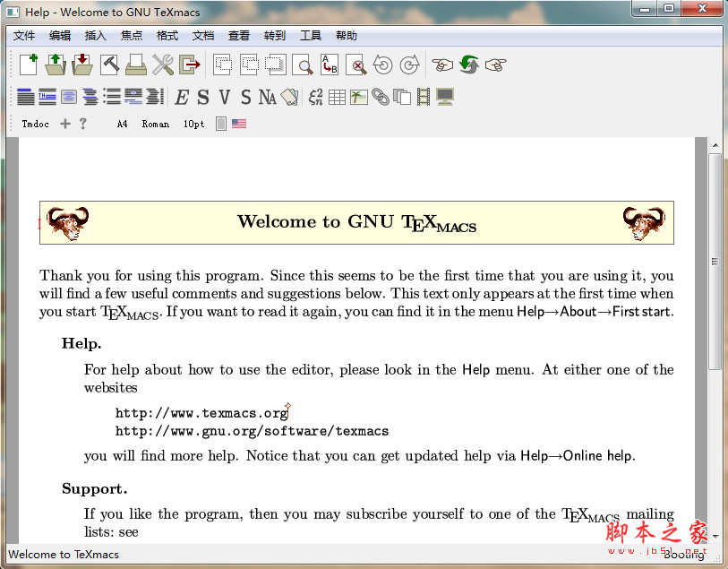This screenshot has width=728, height=569.
Task: Open a file via the green-arrow folder icon
Action: click(56, 65)
